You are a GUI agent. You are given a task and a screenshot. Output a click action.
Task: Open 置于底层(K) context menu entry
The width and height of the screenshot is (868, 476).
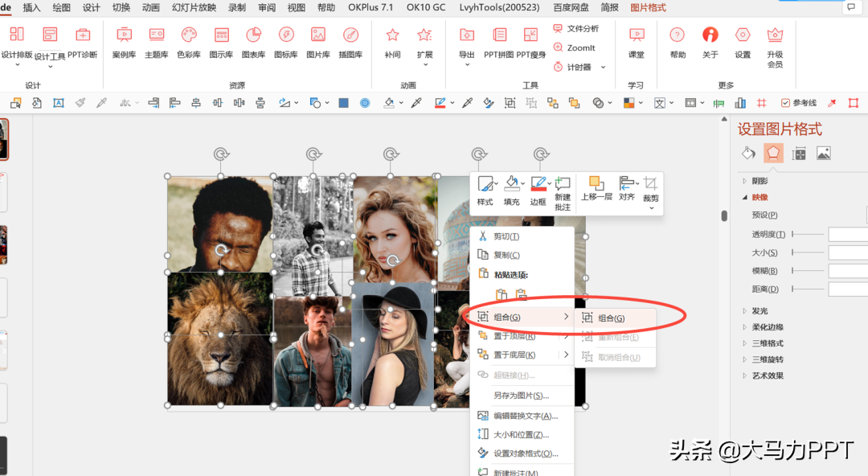click(x=522, y=355)
